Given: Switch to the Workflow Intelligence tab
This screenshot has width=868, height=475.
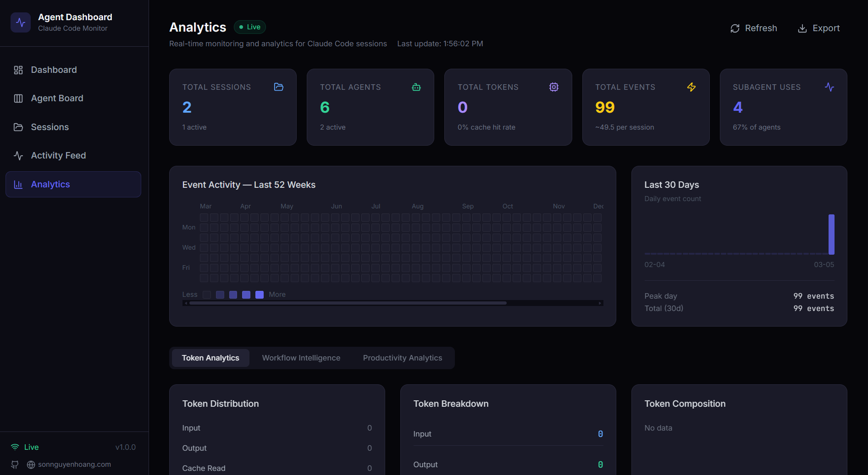Looking at the screenshot, I should (x=301, y=358).
